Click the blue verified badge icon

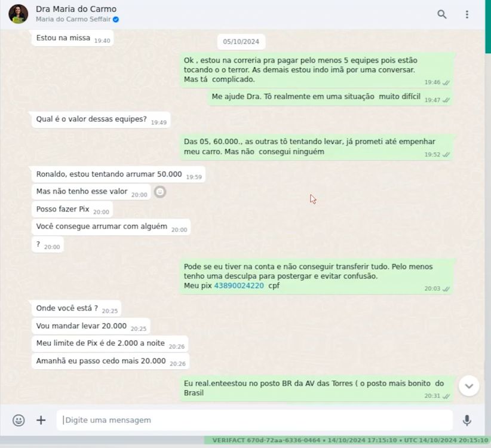pyautogui.click(x=116, y=19)
